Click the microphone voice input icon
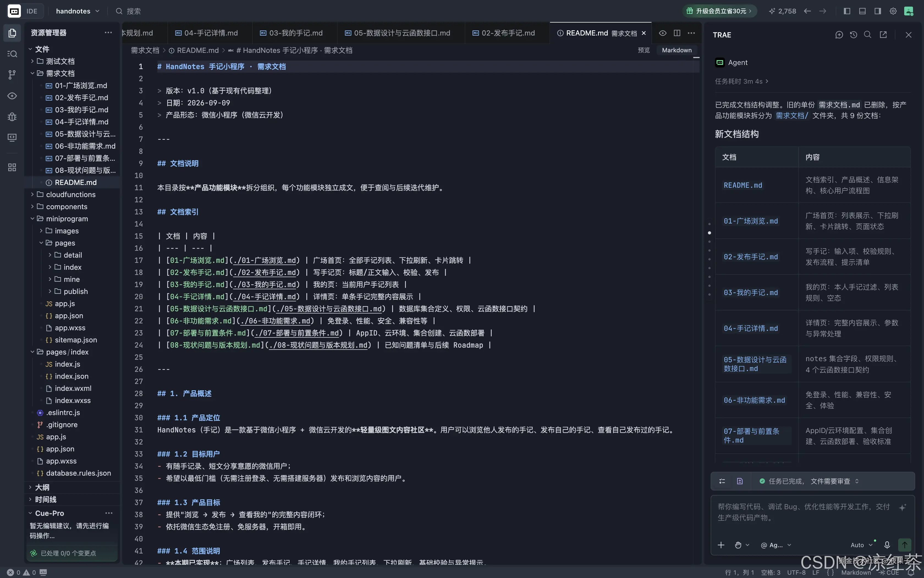Image resolution: width=924 pixels, height=578 pixels. [x=887, y=545]
